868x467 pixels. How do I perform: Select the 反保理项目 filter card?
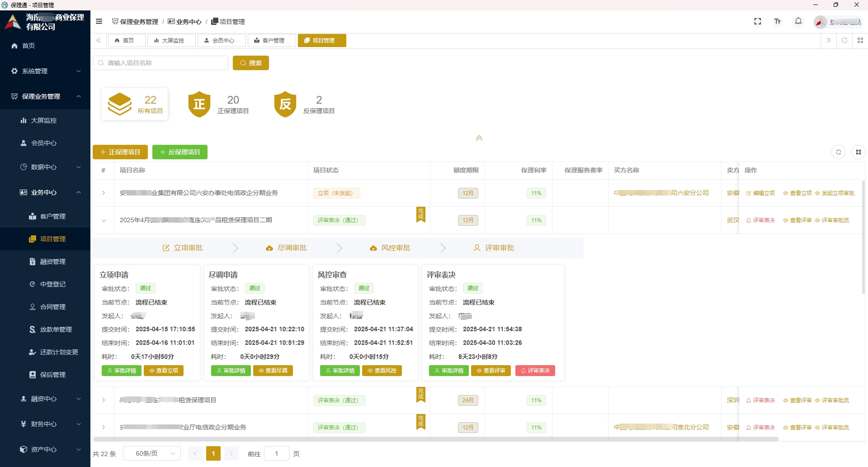pyautogui.click(x=305, y=105)
